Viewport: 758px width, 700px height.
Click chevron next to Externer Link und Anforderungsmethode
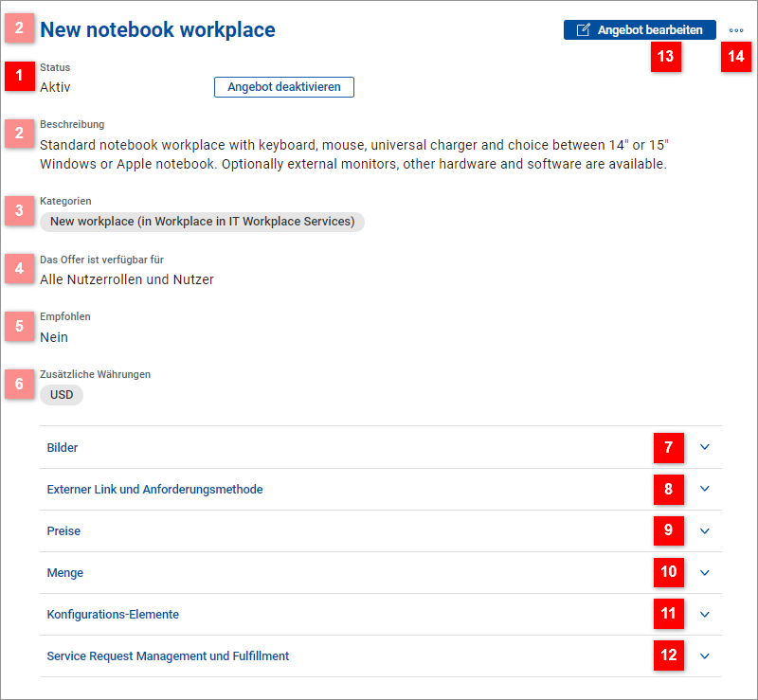[704, 489]
